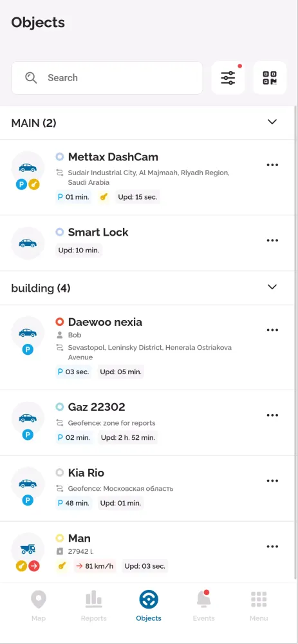Open three-dot menu for Mettax DashCam

pyautogui.click(x=272, y=165)
